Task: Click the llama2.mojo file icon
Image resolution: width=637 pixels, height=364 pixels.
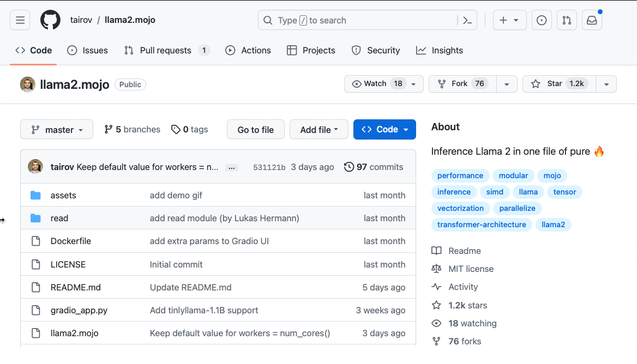Action: [36, 333]
